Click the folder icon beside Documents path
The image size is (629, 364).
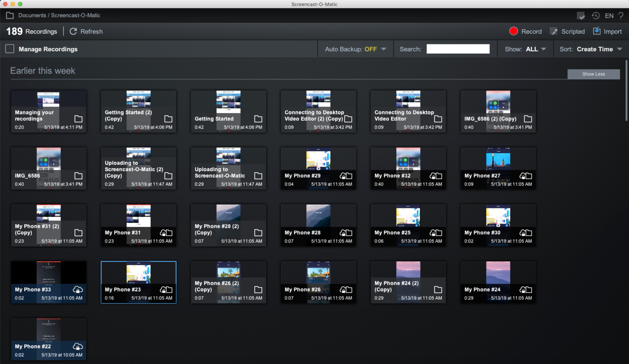(x=10, y=15)
